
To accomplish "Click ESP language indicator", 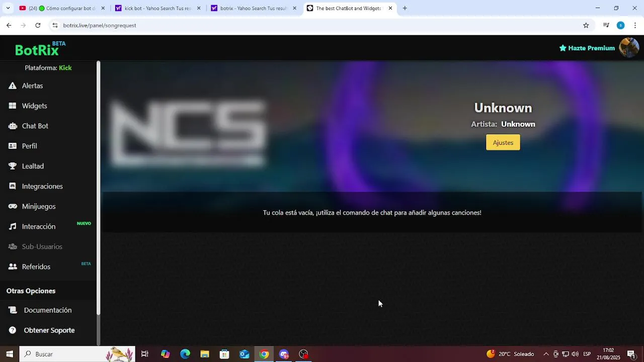I will [587, 354].
